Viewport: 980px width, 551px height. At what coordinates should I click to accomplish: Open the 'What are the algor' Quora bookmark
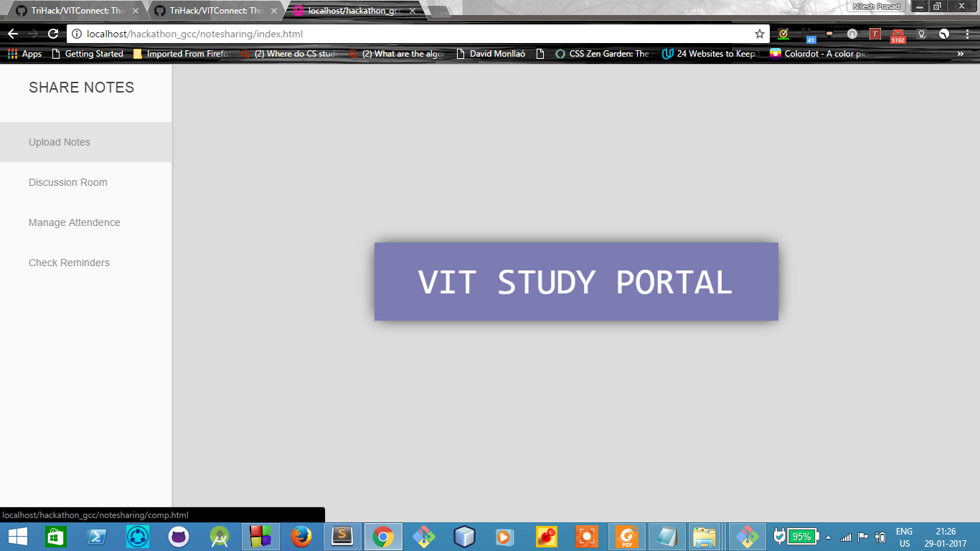click(x=396, y=54)
